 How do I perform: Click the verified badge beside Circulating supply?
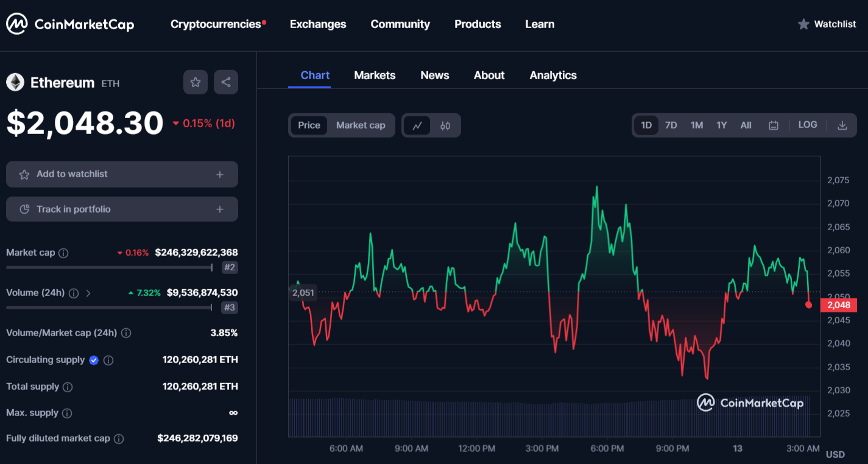(x=94, y=360)
